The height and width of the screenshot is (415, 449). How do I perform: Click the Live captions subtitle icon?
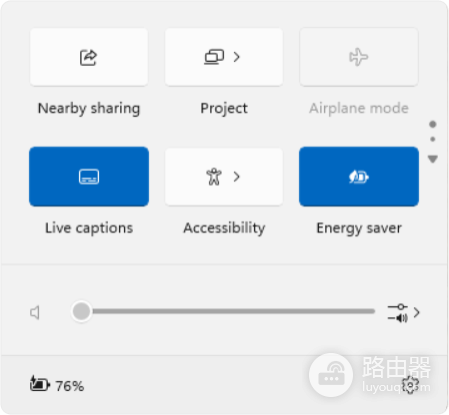[x=89, y=177]
